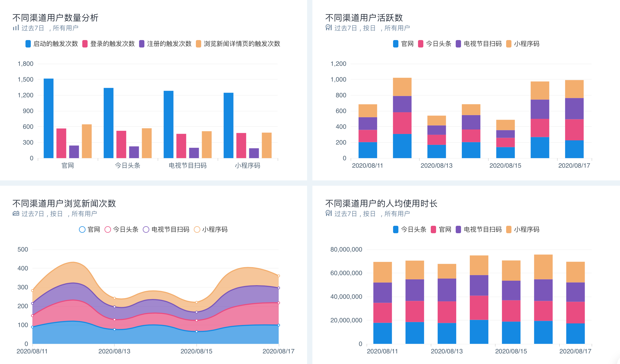
Task: Toggle 小程序码 legend in 用户活跃数 chart
Action: 523,44
